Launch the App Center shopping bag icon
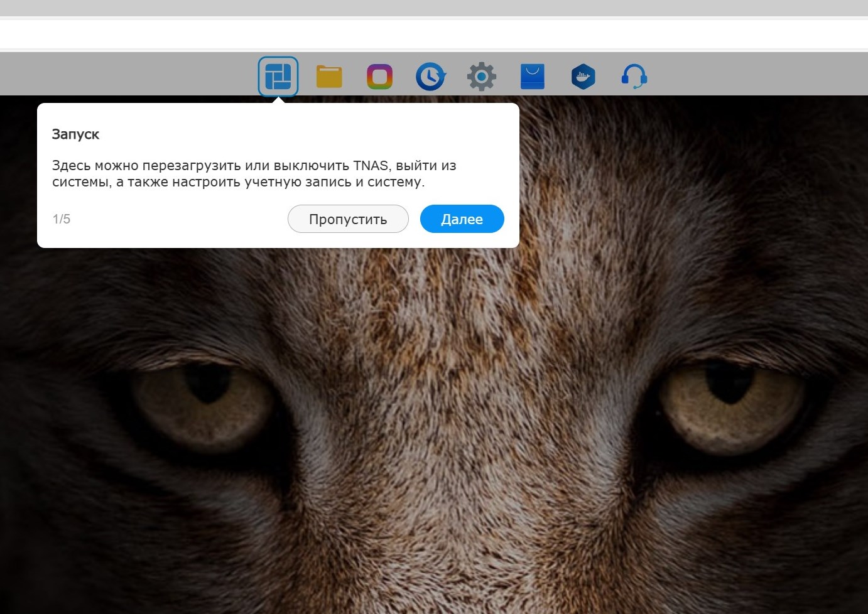 [x=533, y=77]
